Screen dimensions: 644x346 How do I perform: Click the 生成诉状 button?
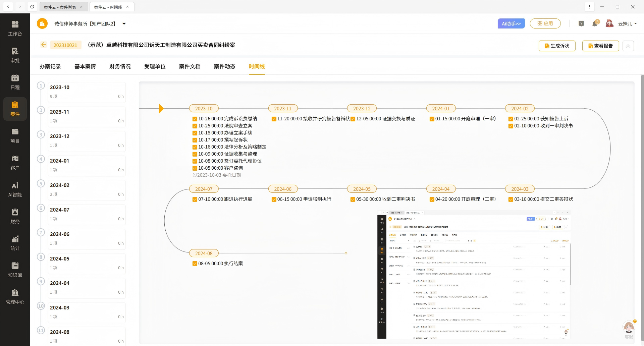pyautogui.click(x=556, y=46)
